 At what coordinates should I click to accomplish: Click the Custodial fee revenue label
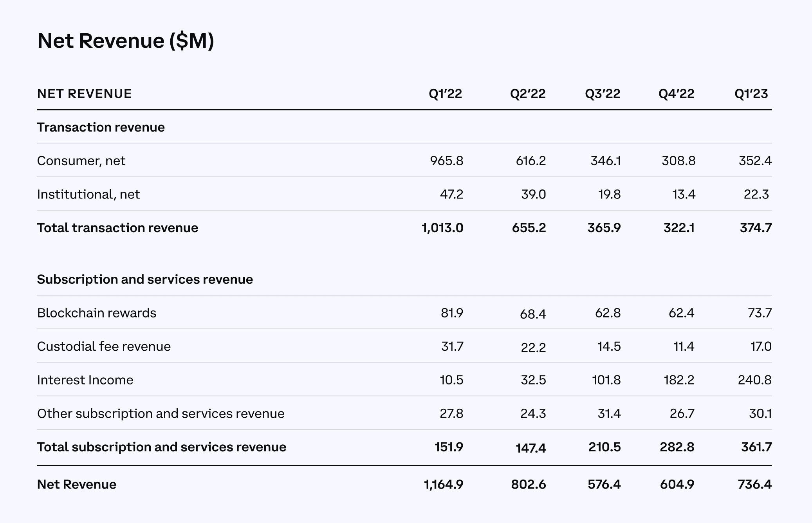click(104, 346)
